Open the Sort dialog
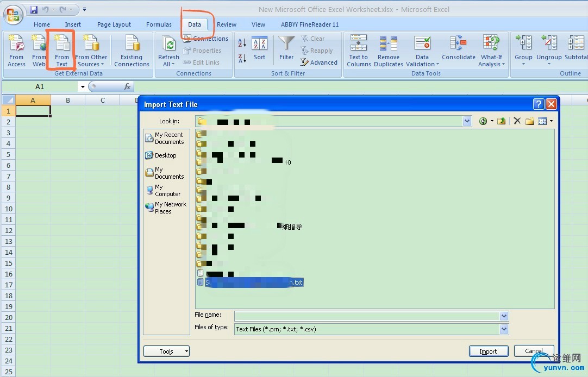Screen dimensions: 588x377 [x=260, y=48]
